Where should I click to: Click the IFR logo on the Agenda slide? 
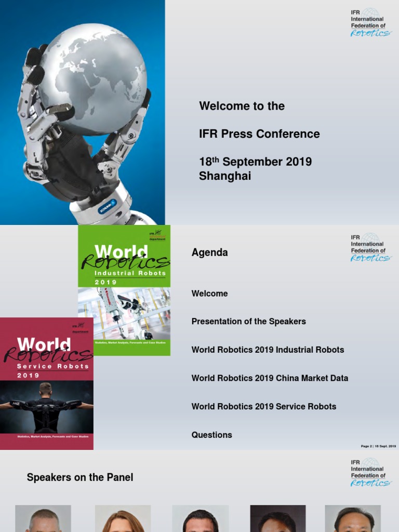(x=371, y=247)
